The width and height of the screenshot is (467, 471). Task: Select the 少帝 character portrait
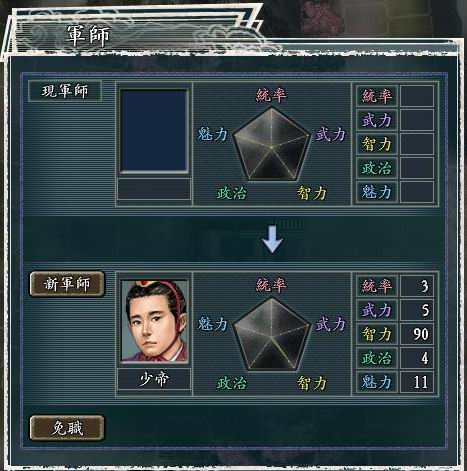pyautogui.click(x=154, y=321)
